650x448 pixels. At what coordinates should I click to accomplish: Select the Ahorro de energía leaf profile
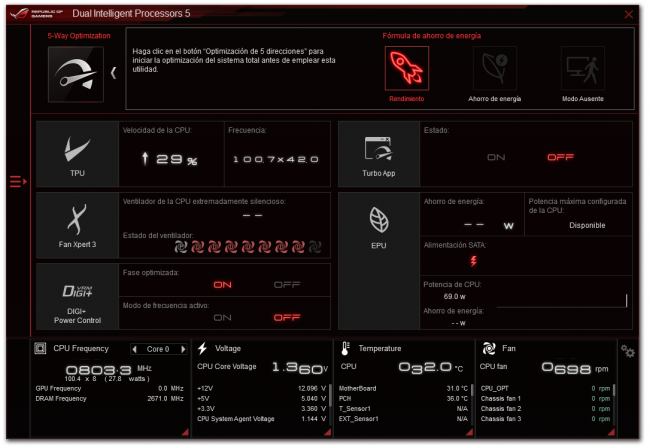(495, 68)
